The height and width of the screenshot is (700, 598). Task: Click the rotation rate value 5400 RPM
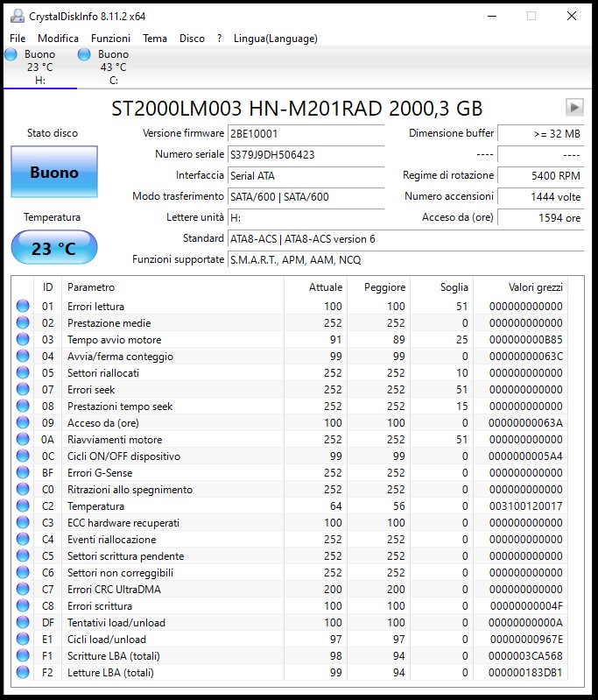(x=541, y=175)
